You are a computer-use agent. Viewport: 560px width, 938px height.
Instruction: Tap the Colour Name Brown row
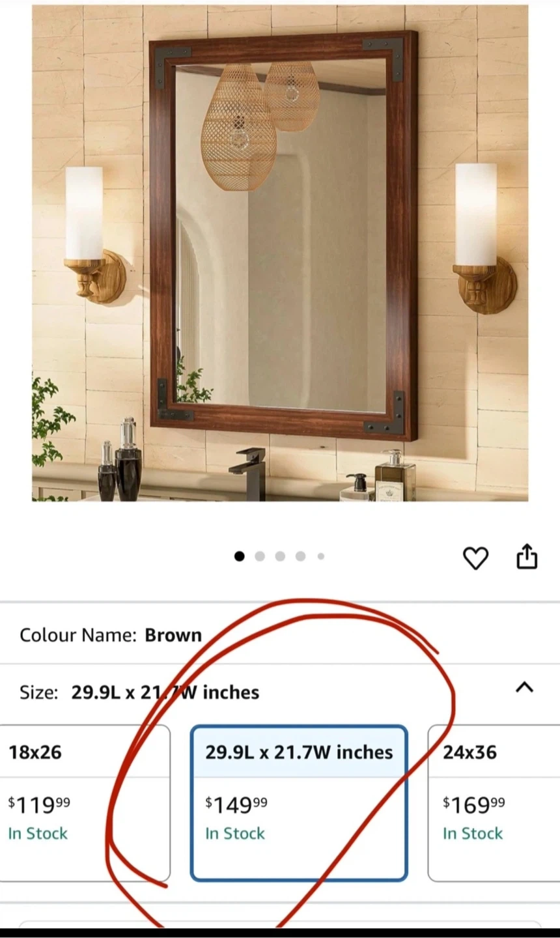coord(280,634)
